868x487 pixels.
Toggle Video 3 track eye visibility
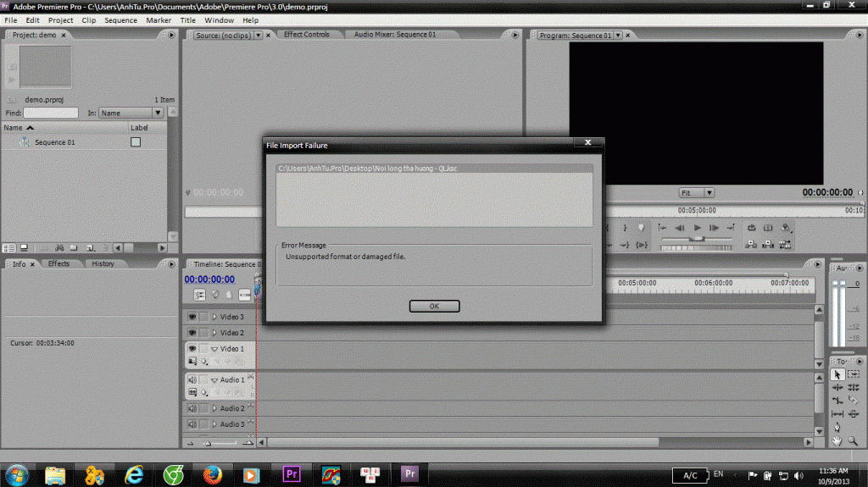192,317
